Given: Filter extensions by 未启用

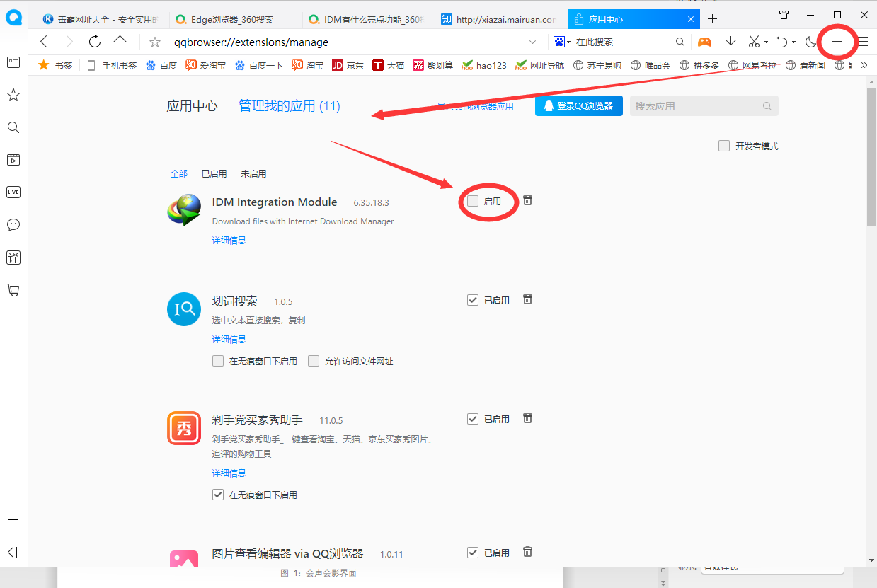Looking at the screenshot, I should 253,173.
